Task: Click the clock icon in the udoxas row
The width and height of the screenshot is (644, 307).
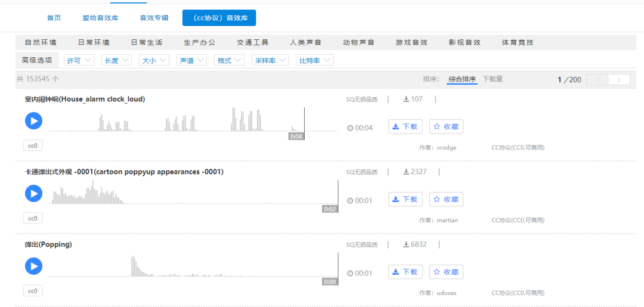Action: click(x=350, y=274)
